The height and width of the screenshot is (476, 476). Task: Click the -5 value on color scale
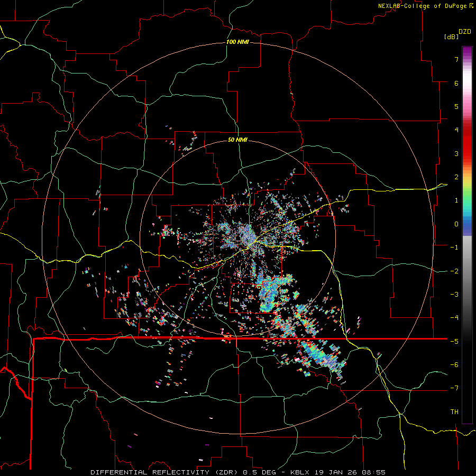[454, 342]
